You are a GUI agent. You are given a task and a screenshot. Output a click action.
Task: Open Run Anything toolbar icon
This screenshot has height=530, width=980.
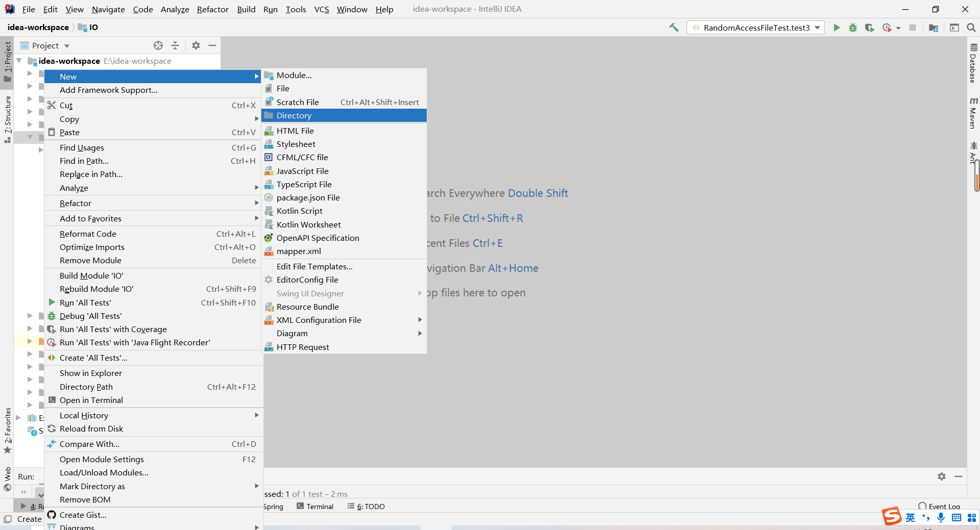[954, 28]
